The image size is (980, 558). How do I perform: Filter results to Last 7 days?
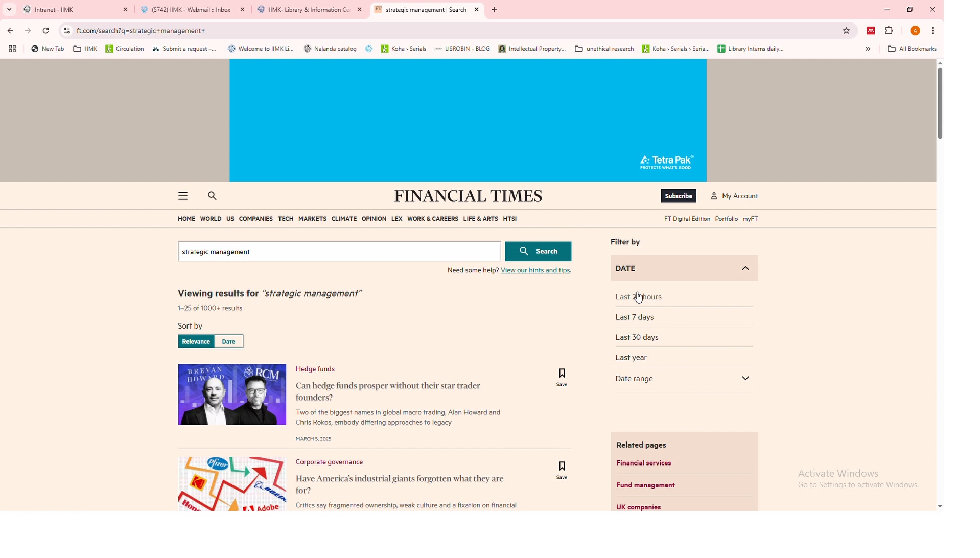click(635, 318)
